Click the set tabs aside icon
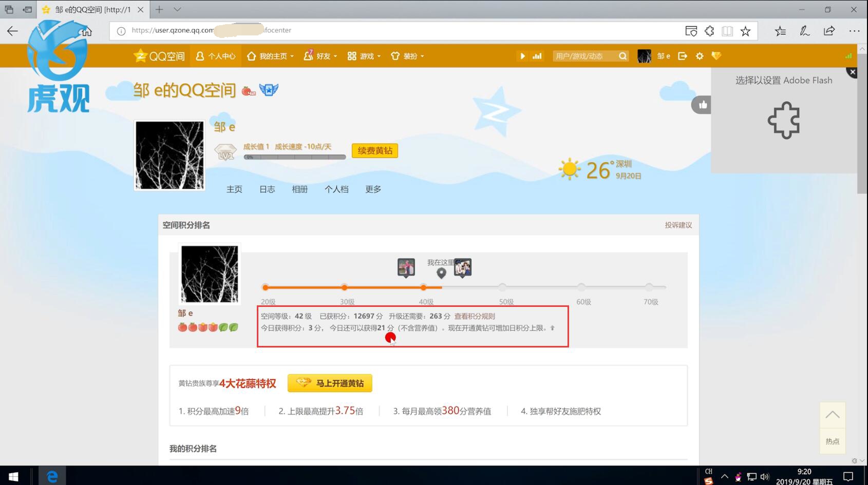Viewport: 868px width, 485px height. [x=27, y=9]
